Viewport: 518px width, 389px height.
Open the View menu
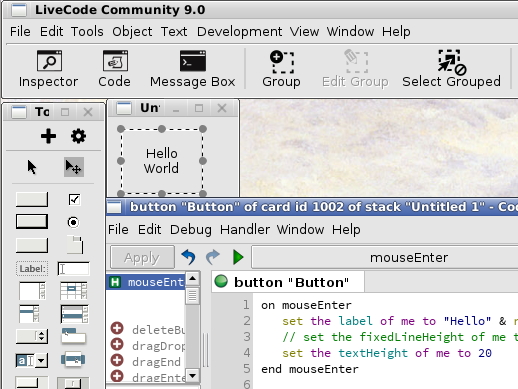pyautogui.click(x=304, y=32)
